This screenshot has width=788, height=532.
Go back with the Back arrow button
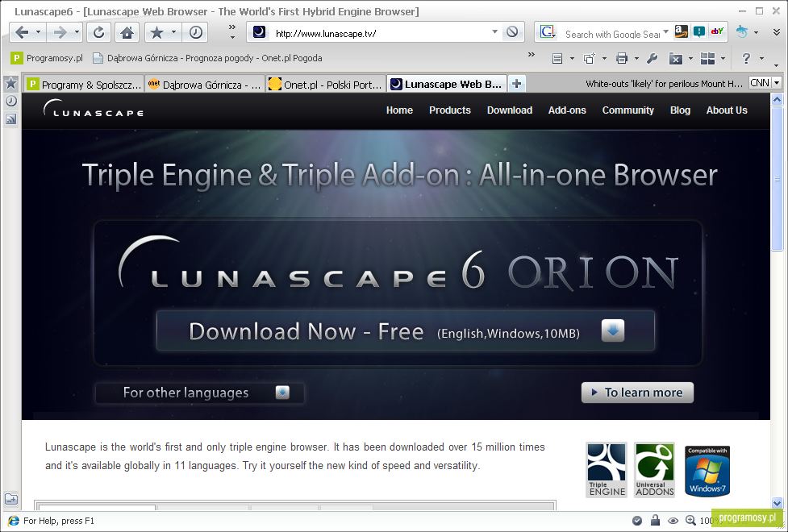[x=22, y=33]
